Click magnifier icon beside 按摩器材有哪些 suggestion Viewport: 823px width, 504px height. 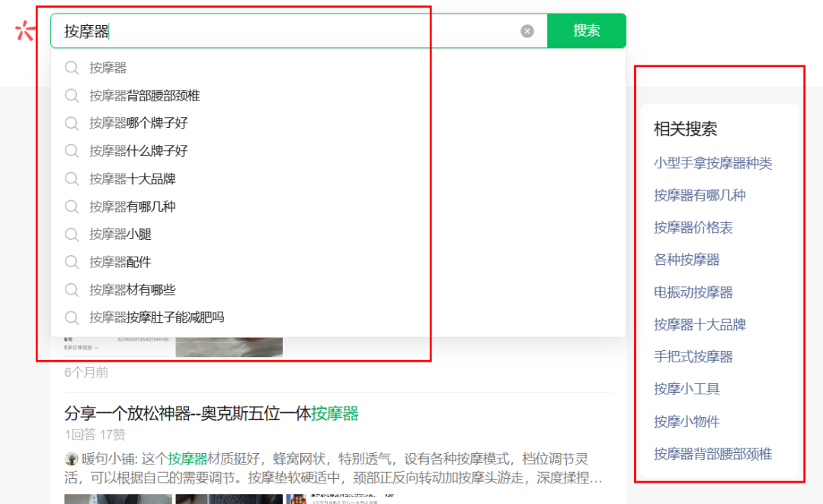tap(72, 290)
